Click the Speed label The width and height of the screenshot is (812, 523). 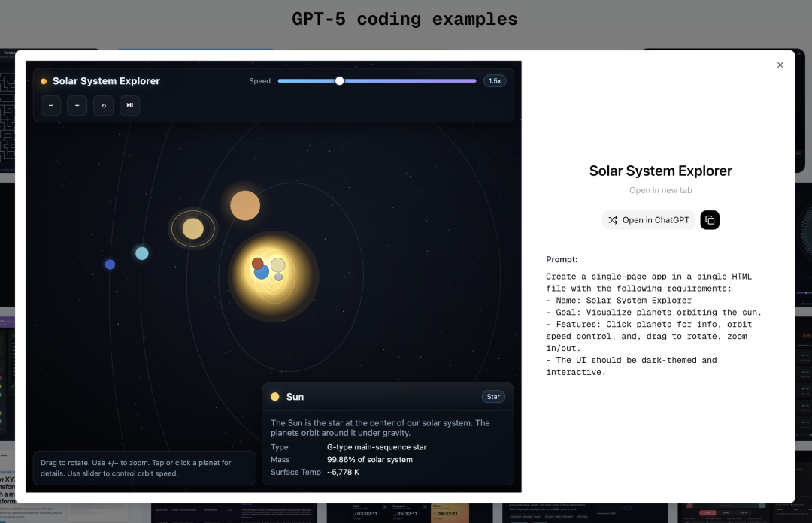(x=260, y=81)
